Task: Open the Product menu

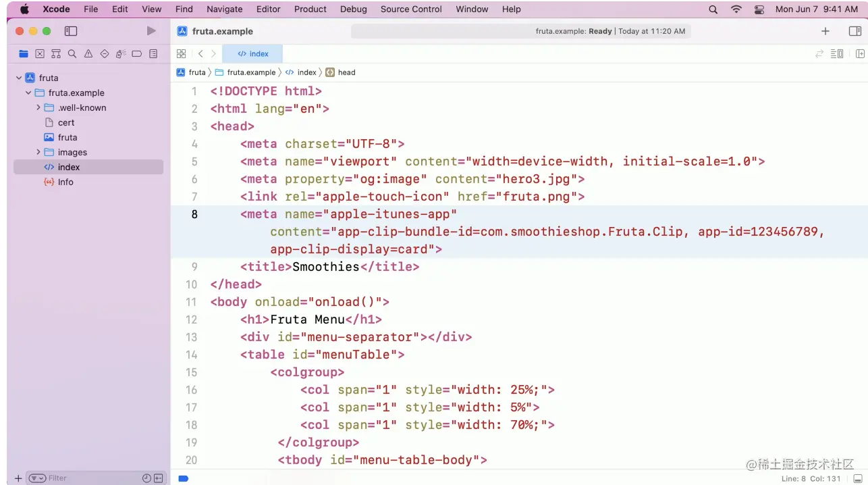Action: click(x=310, y=9)
